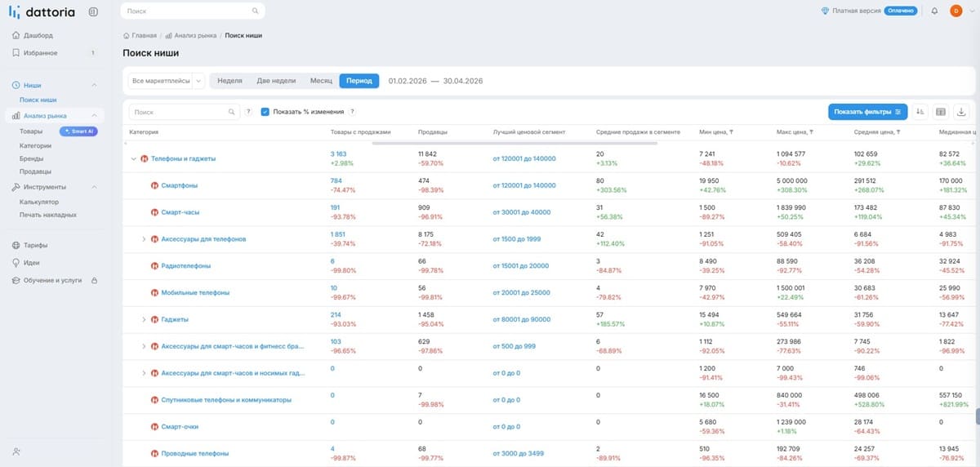Collapse the Телефоны и гаджеты category row
This screenshot has height=467, width=980.
[134, 158]
